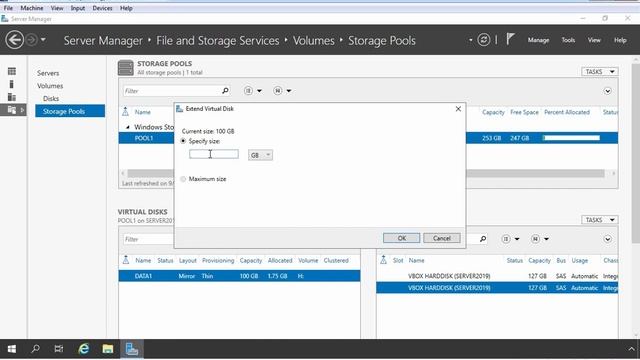640x360 pixels.
Task: Click the Virtual Disks filter box
Action: coord(148,239)
